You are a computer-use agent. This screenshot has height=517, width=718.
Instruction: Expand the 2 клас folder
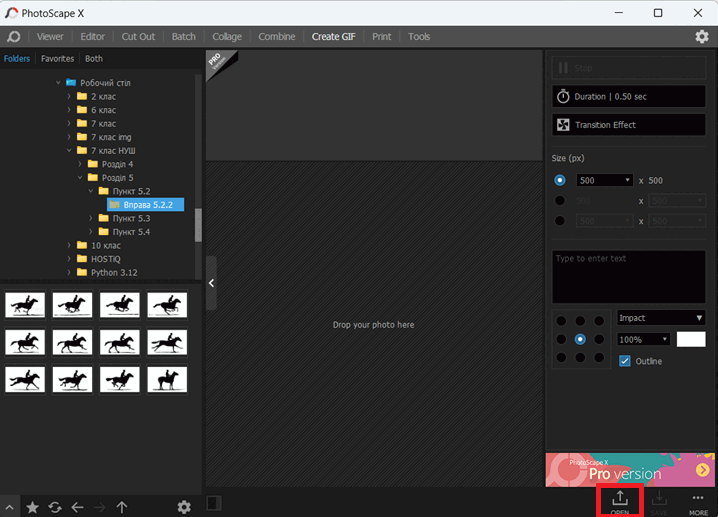(69, 96)
